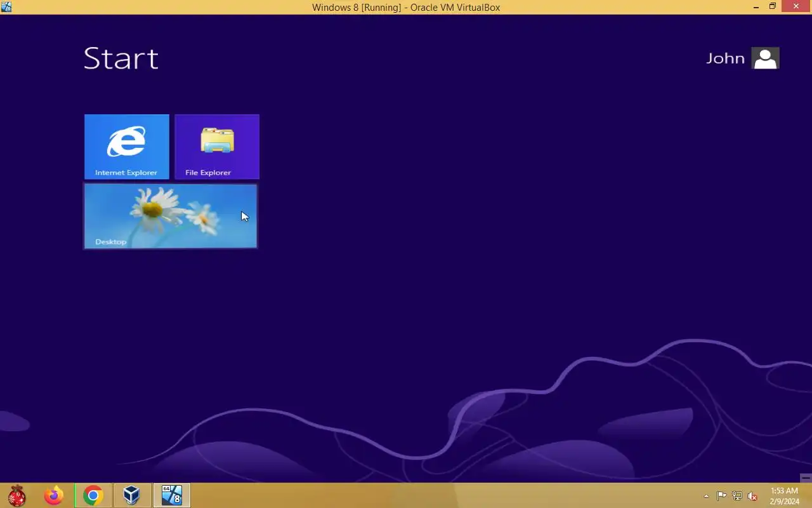Open the red ornament start icon on taskbar
The image size is (812, 508).
tap(17, 495)
